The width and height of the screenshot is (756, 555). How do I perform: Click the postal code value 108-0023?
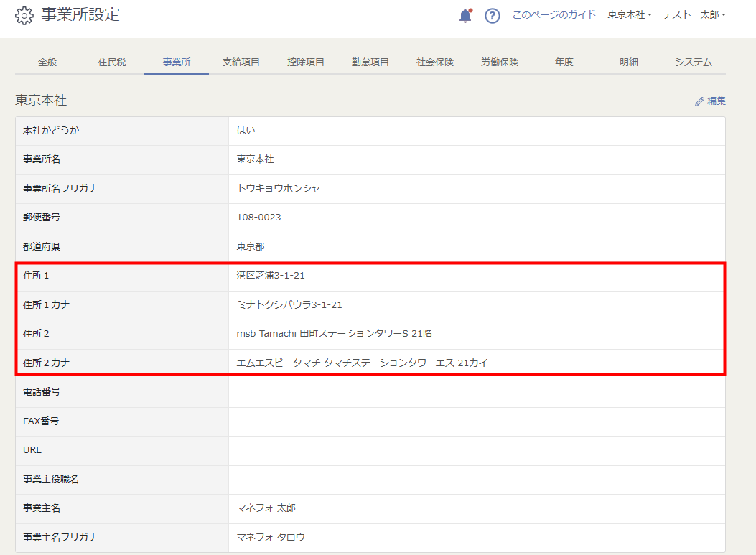tap(258, 218)
